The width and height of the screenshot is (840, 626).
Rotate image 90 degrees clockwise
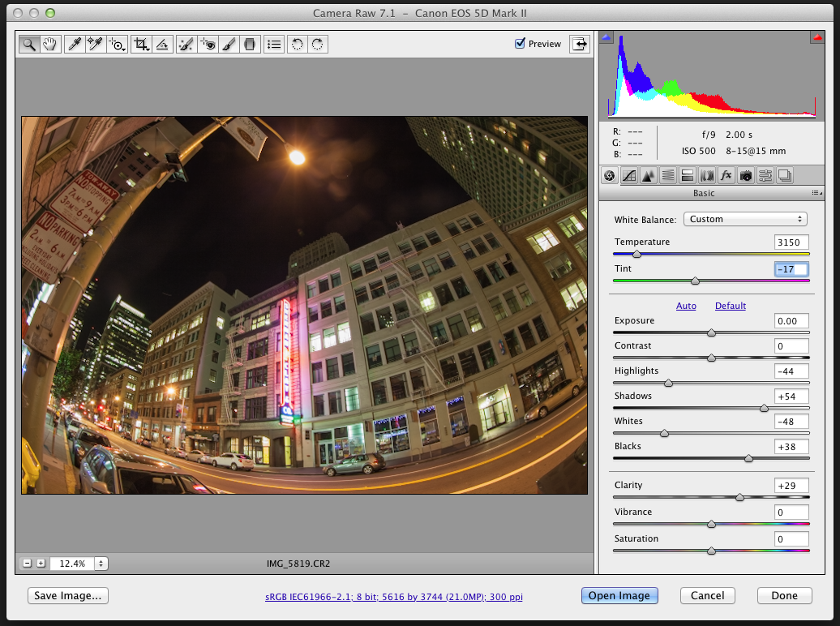[318, 45]
